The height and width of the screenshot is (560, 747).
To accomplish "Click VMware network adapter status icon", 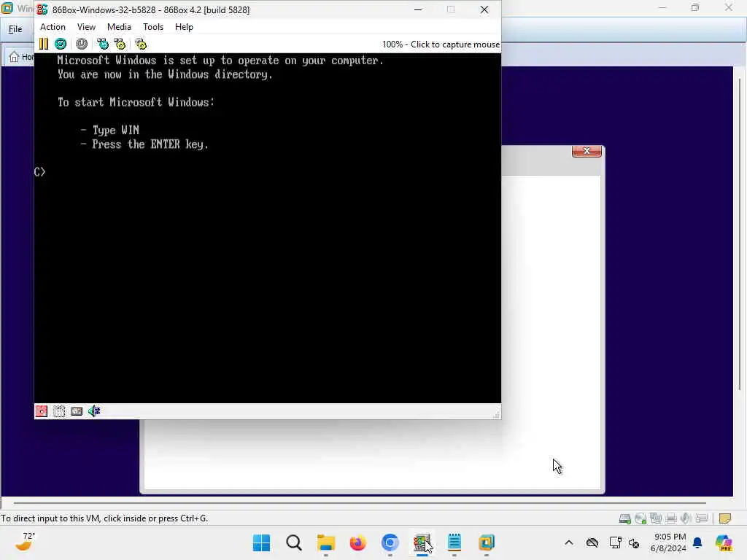I will pyautogui.click(x=656, y=518).
